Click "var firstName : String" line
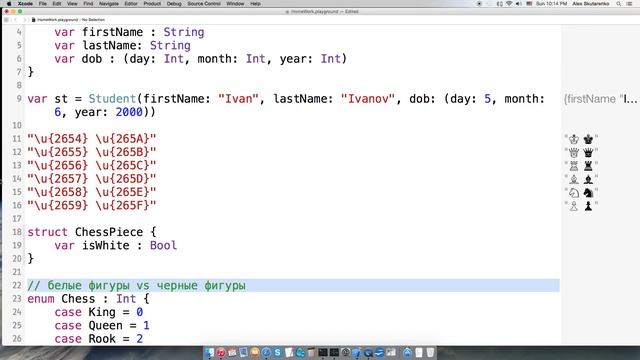The image size is (640, 360). point(129,32)
